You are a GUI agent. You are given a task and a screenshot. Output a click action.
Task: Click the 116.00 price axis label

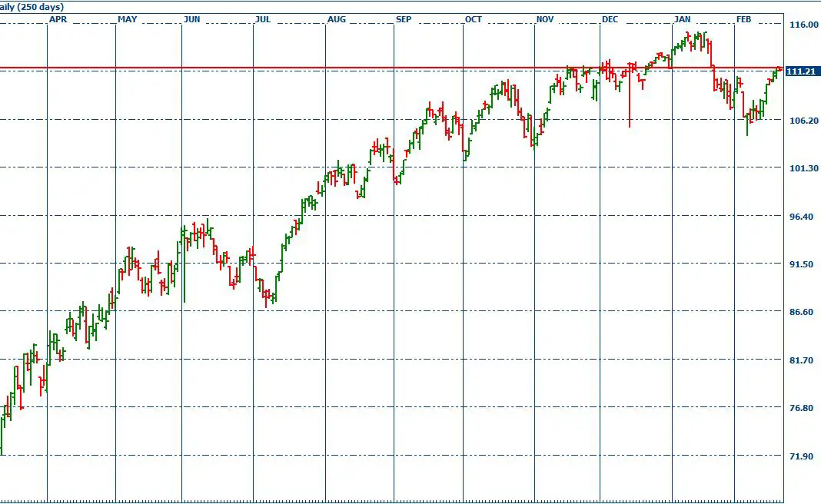804,25
